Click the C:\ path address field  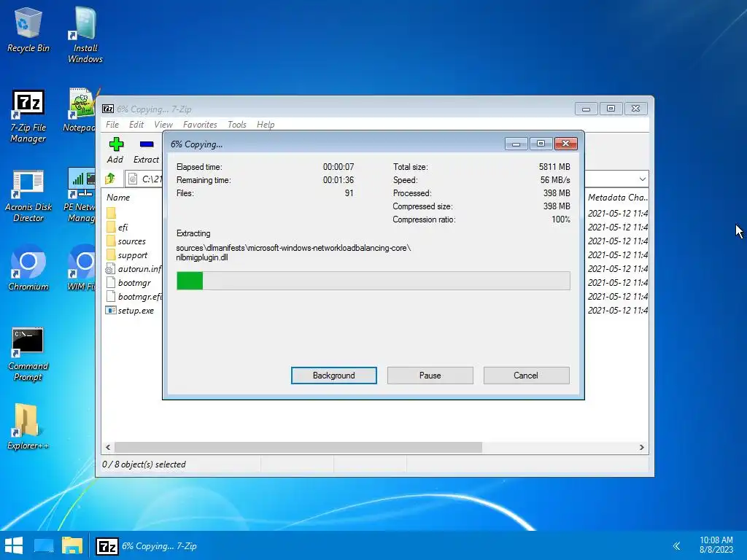pyautogui.click(x=144, y=179)
